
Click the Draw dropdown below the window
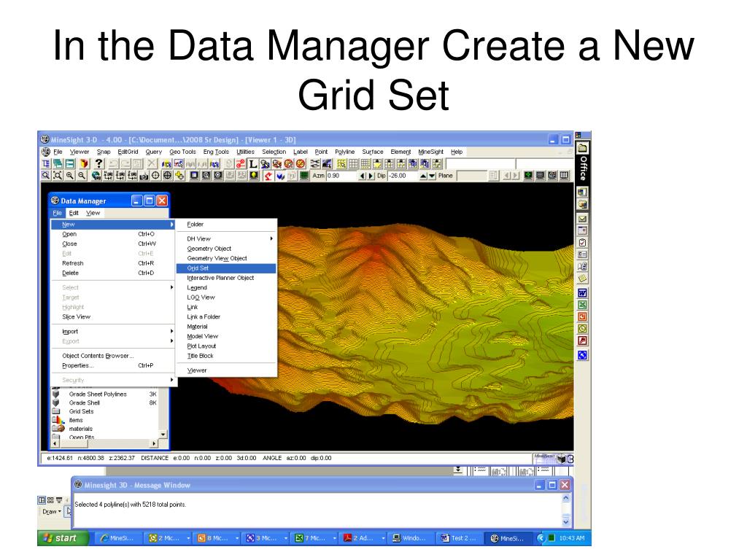point(52,511)
